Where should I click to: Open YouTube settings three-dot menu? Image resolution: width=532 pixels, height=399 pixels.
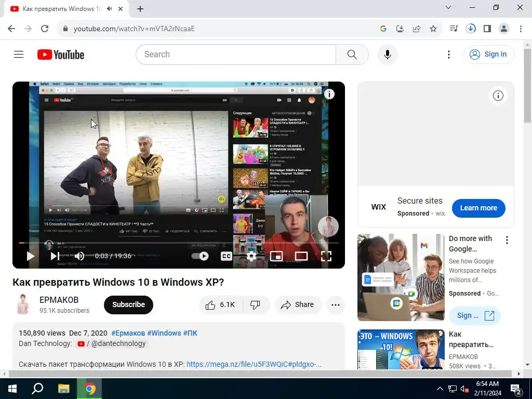[x=448, y=55]
